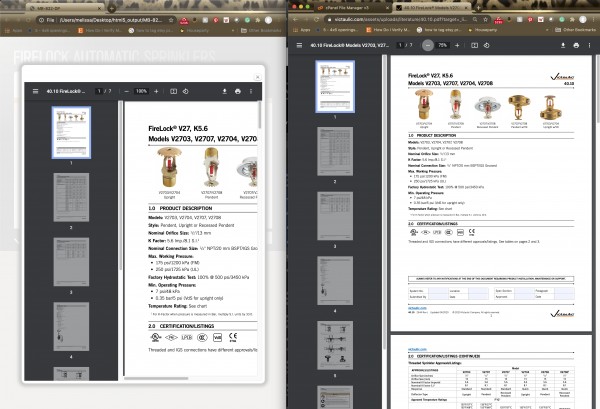Edit the 75% zoom field in right viewer
The height and width of the screenshot is (409, 600).
[443, 45]
